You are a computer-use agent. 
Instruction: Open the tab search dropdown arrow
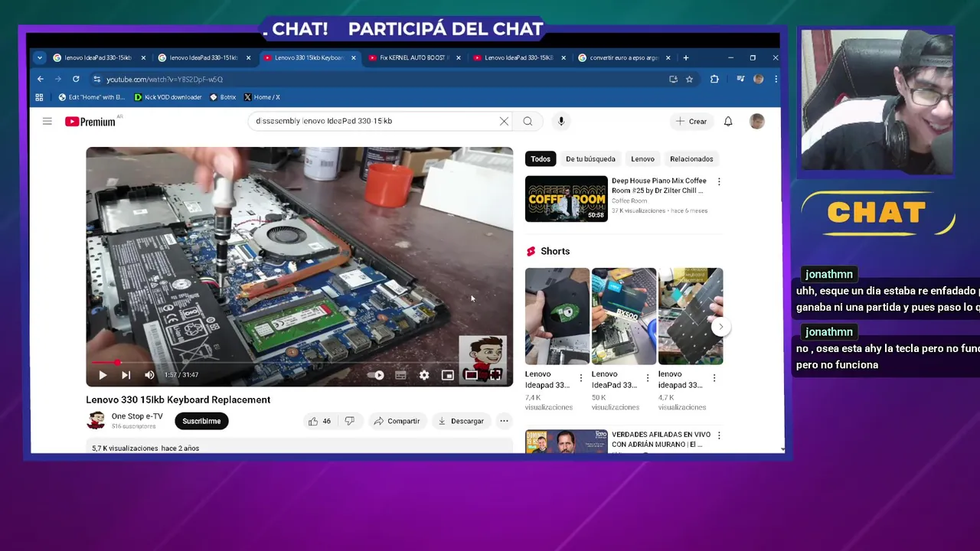pos(40,57)
